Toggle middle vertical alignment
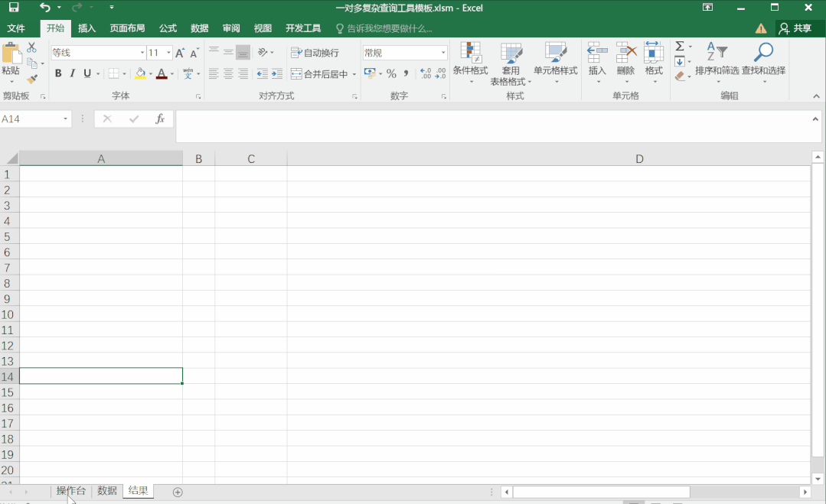The image size is (826, 504). [x=228, y=52]
